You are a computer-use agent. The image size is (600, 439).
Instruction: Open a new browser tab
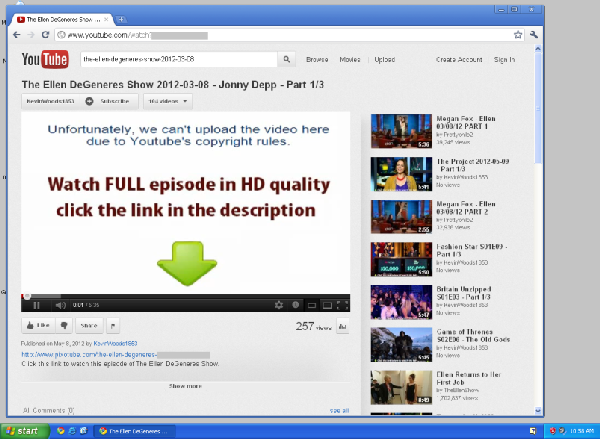click(x=120, y=19)
